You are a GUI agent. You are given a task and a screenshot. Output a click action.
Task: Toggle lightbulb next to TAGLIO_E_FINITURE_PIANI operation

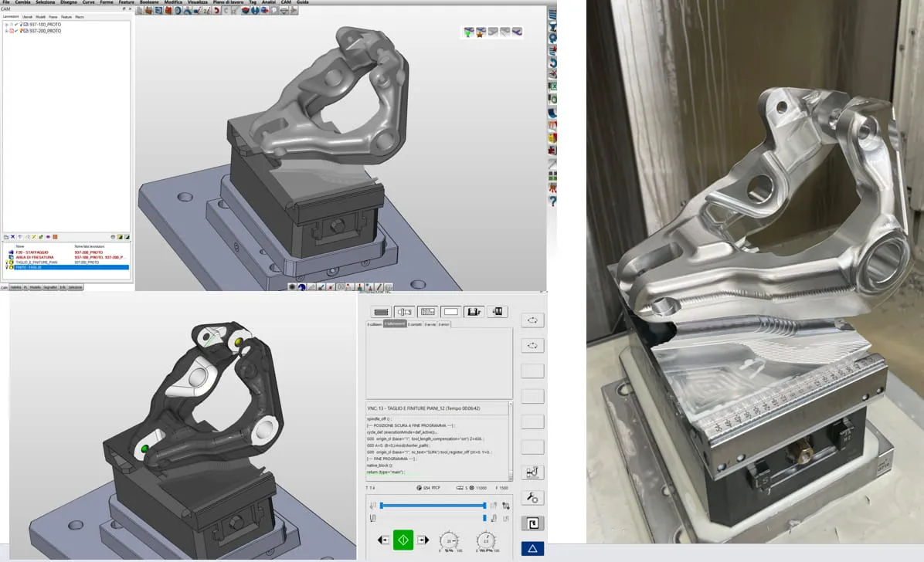coord(7,262)
